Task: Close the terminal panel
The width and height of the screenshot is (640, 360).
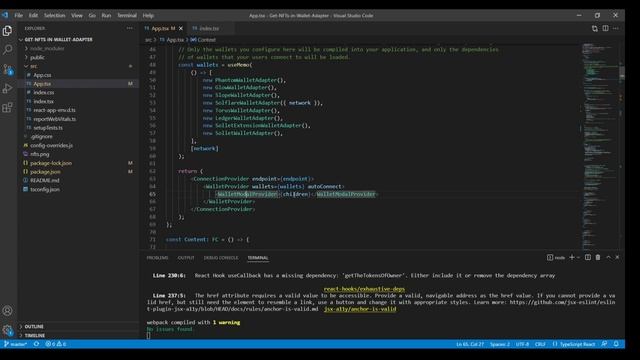Action: coord(617,257)
